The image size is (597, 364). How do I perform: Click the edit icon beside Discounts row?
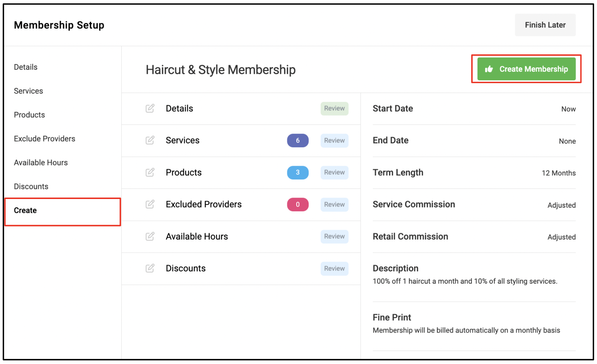tap(150, 268)
